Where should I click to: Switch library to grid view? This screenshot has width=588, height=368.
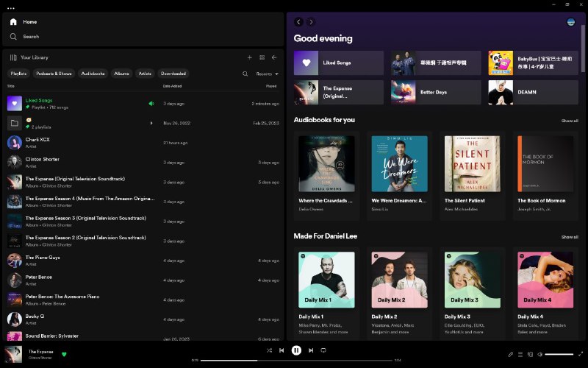coord(262,57)
